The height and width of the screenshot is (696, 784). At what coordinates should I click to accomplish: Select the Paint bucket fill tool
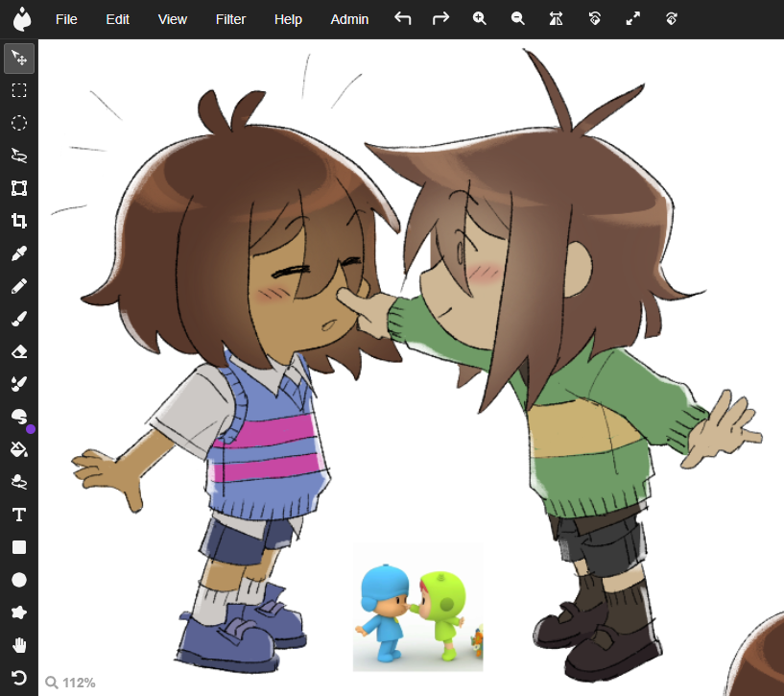(x=19, y=449)
